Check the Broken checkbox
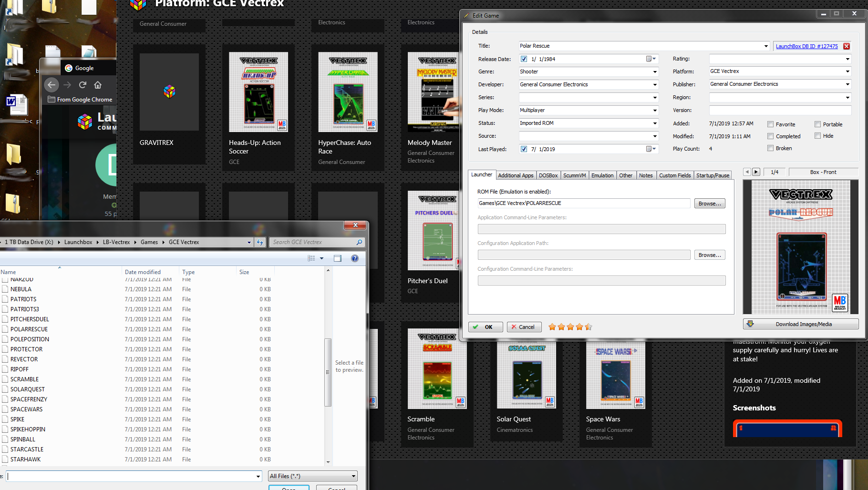The width and height of the screenshot is (868, 490). pos(770,148)
